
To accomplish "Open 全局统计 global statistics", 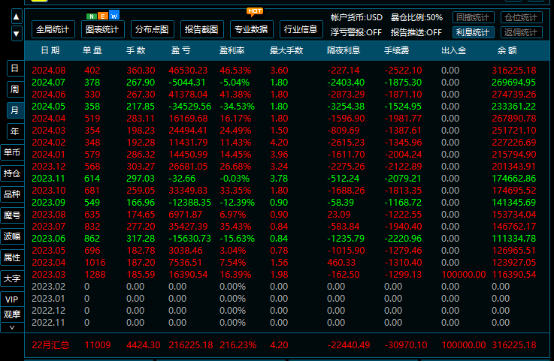I will click(x=53, y=29).
